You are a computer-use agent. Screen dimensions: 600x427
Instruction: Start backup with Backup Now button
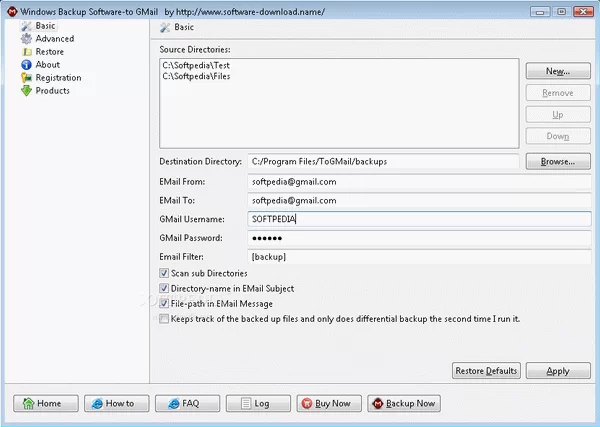(404, 403)
